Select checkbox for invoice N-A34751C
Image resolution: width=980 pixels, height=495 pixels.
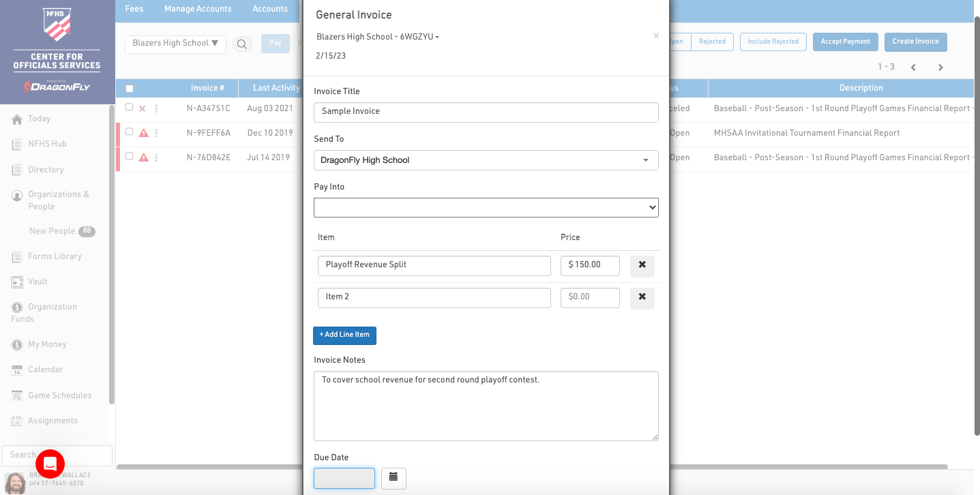(129, 108)
